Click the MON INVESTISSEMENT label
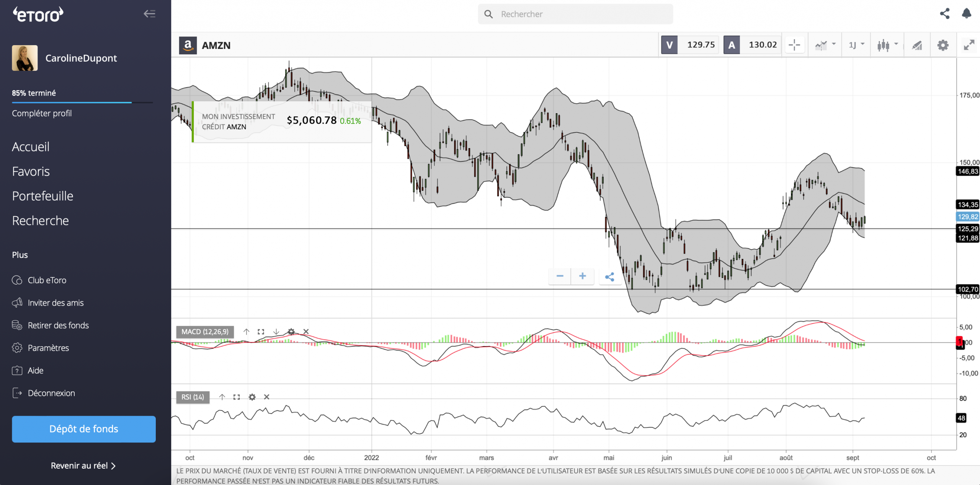 [238, 116]
